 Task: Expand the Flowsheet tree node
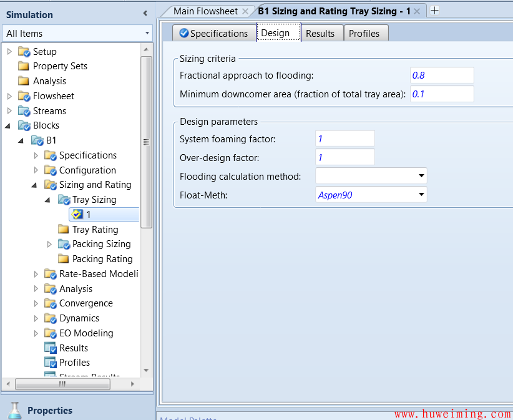click(9, 96)
